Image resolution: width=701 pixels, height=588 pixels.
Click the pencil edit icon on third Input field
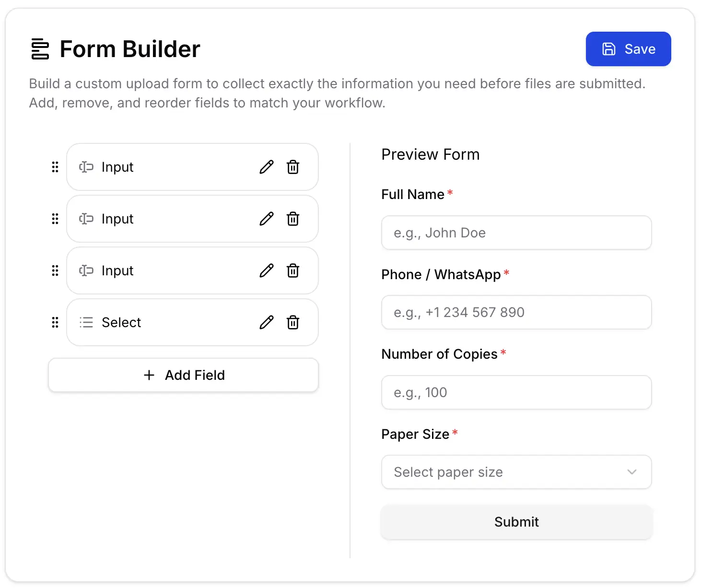click(x=266, y=270)
